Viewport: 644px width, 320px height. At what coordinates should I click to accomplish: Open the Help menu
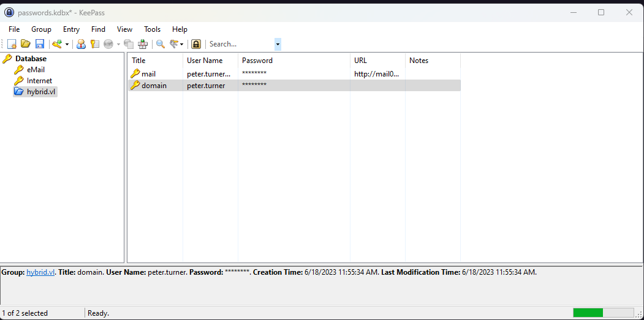pos(180,29)
